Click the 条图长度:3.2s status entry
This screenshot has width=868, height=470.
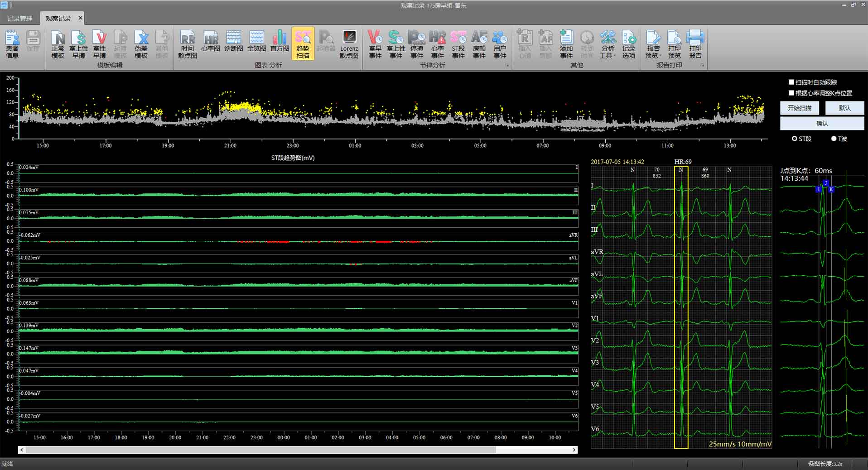tap(825, 464)
